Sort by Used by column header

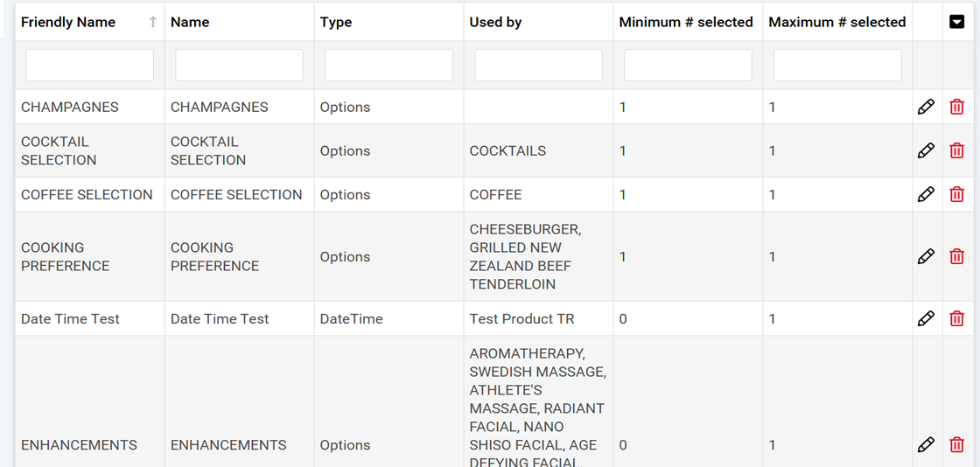(x=495, y=23)
